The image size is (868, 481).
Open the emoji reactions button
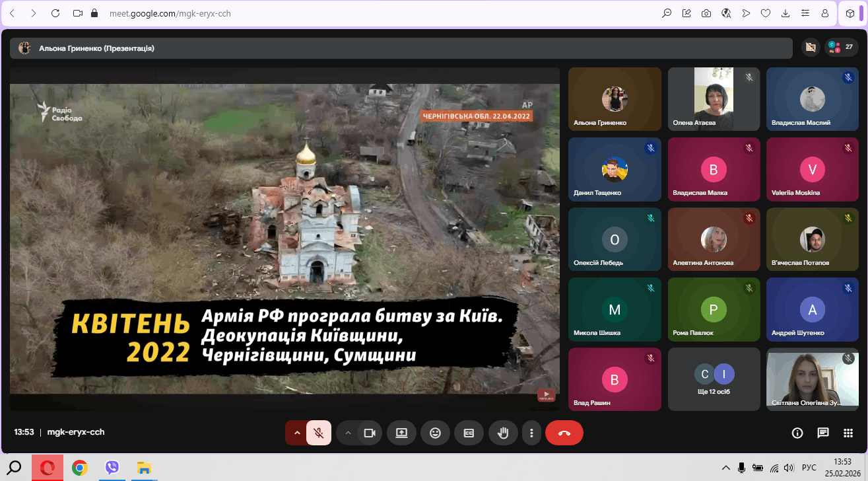tap(435, 433)
